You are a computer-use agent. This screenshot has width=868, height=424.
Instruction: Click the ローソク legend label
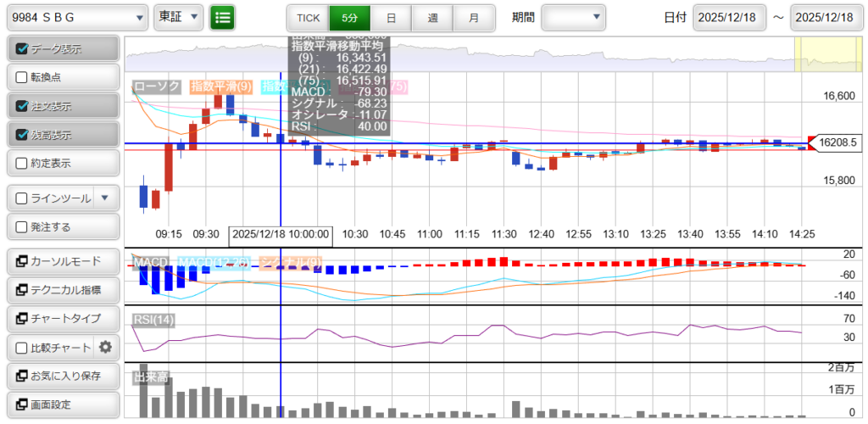pos(157,86)
